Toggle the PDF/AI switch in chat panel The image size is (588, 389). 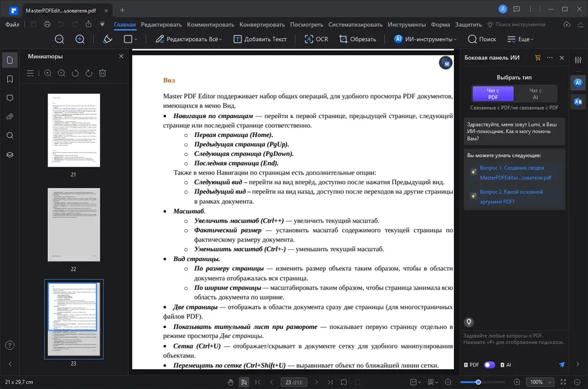tap(489, 365)
